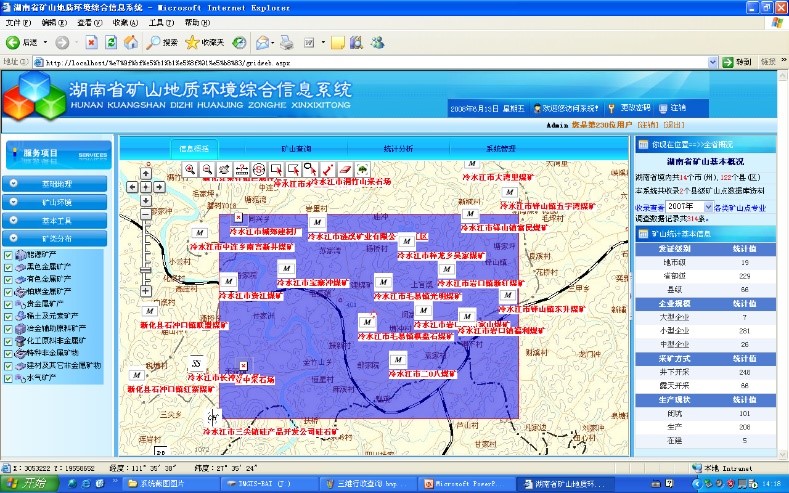Open the 统计分析 tab

pyautogui.click(x=399, y=147)
